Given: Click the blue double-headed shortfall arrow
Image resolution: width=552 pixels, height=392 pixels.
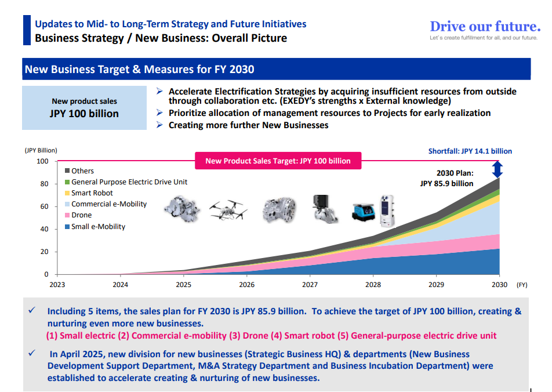Looking at the screenshot, I should [497, 170].
